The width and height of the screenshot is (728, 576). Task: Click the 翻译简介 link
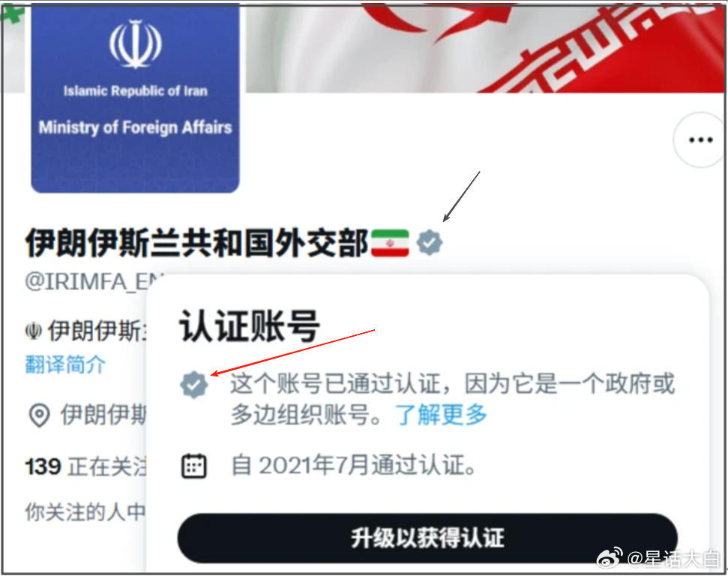[65, 364]
